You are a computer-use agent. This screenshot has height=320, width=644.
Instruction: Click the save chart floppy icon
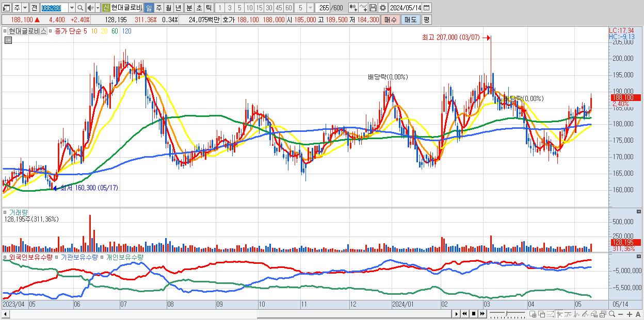point(373,8)
